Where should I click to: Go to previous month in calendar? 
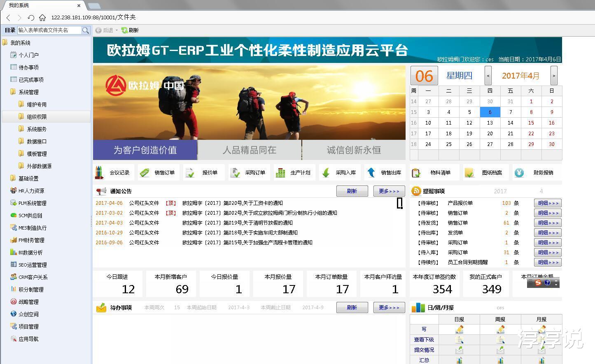(488, 76)
